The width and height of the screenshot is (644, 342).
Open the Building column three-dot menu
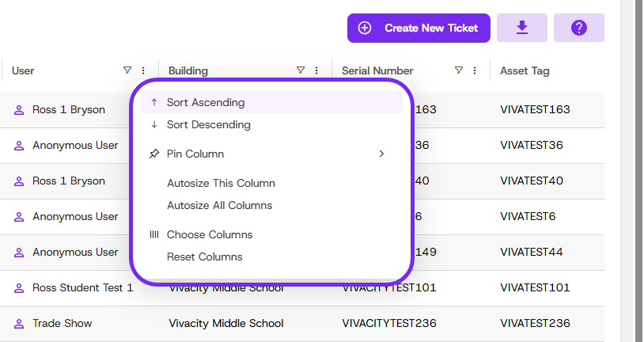tap(316, 70)
